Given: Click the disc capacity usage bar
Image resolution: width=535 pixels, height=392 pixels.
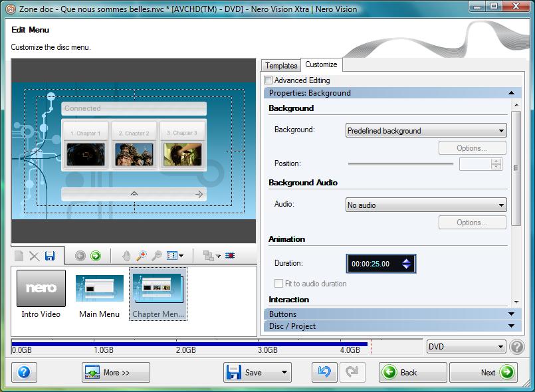Looking at the screenshot, I should pos(189,344).
